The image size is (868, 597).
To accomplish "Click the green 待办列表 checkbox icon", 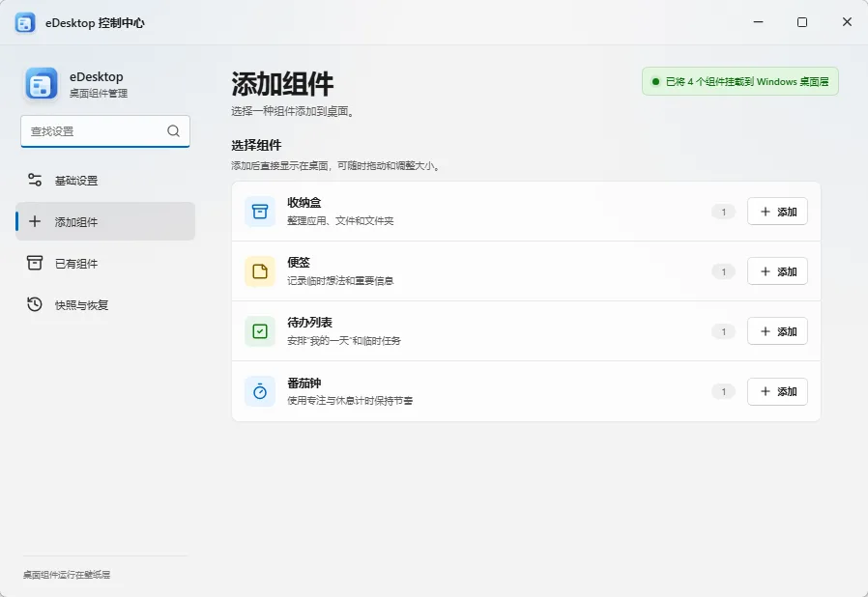I will point(260,331).
